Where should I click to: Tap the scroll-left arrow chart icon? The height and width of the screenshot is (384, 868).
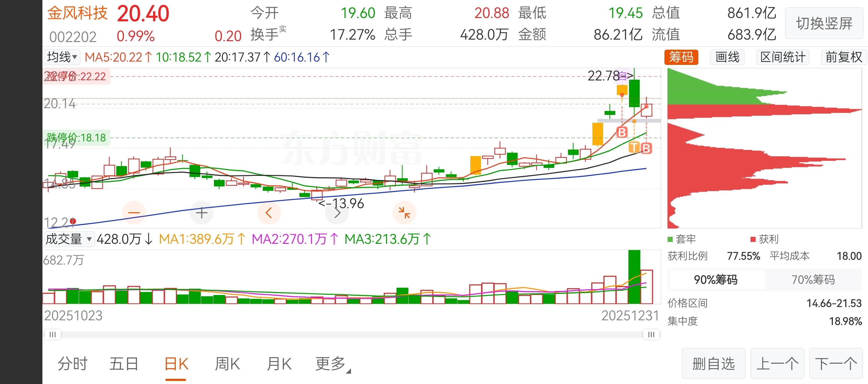(x=269, y=213)
